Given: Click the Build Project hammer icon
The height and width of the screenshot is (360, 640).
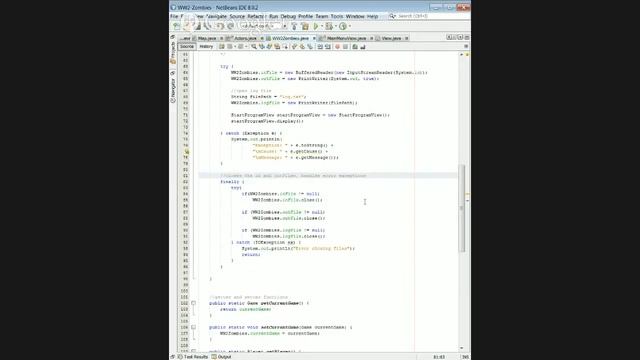Looking at the screenshot, I should point(294,26).
